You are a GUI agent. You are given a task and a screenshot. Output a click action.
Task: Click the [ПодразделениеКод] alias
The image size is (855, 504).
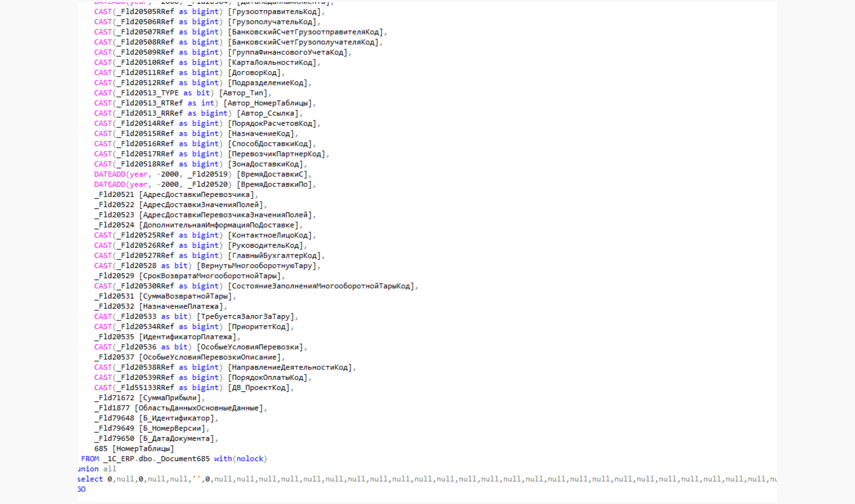tap(268, 83)
